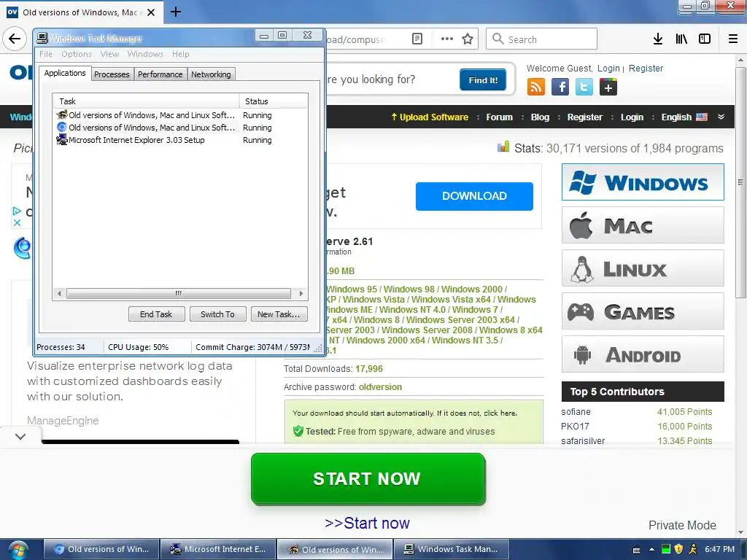Image resolution: width=747 pixels, height=560 pixels.
Task: Collapse the ad panel chevron at bottom left
Action: point(20,436)
